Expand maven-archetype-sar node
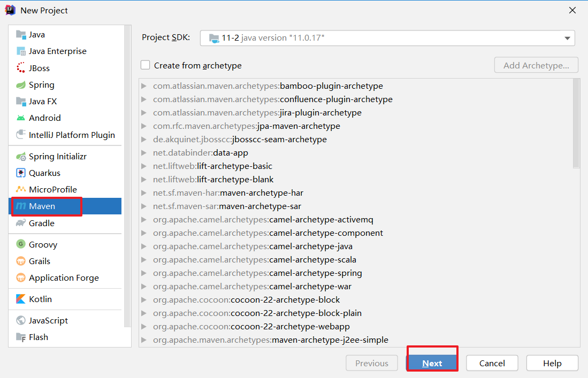This screenshot has width=588, height=378. [143, 206]
